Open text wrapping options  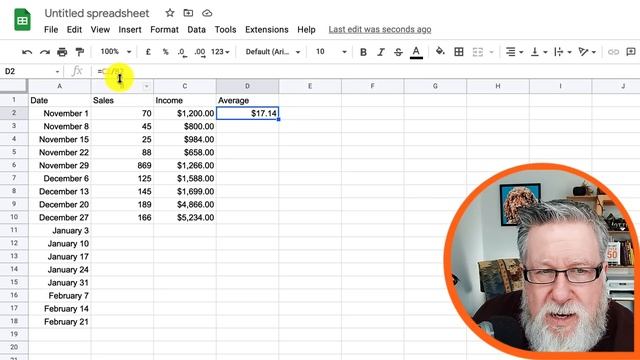click(563, 52)
